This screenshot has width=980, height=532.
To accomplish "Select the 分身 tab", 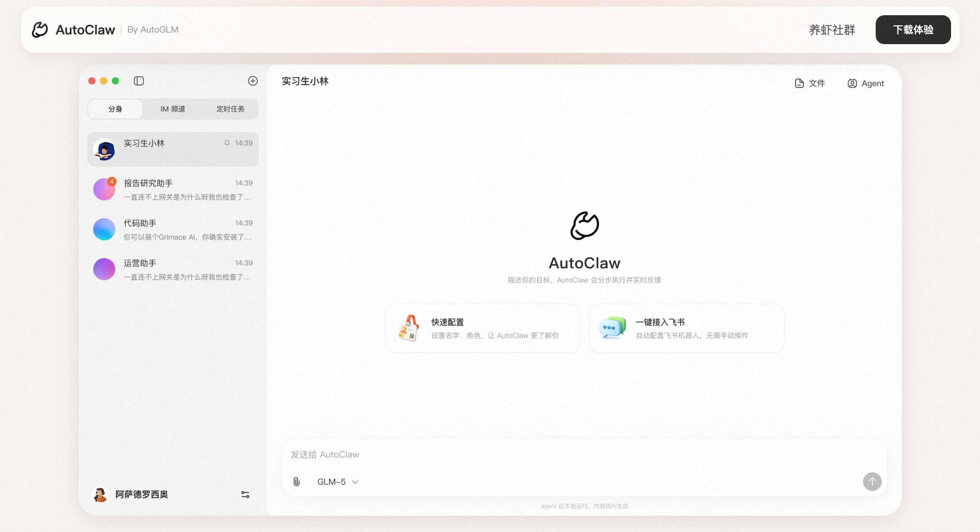I will click(x=115, y=109).
